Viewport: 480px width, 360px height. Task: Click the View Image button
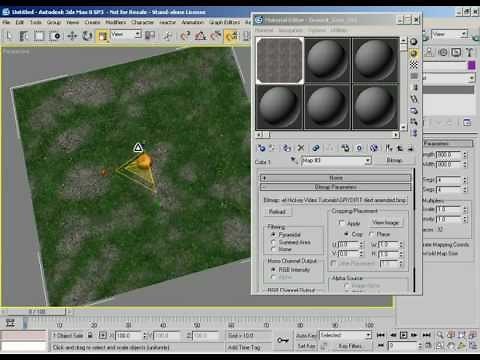pos(386,222)
